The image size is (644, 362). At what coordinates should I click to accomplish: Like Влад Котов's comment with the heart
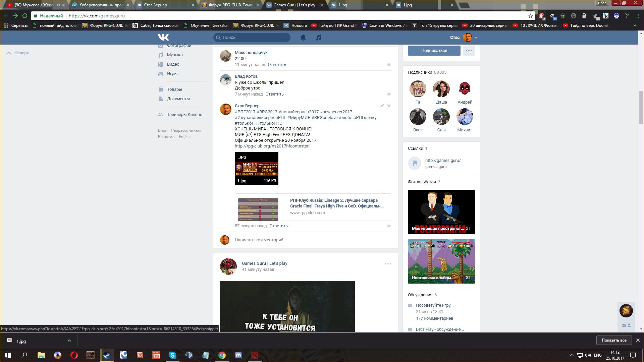pos(389,94)
